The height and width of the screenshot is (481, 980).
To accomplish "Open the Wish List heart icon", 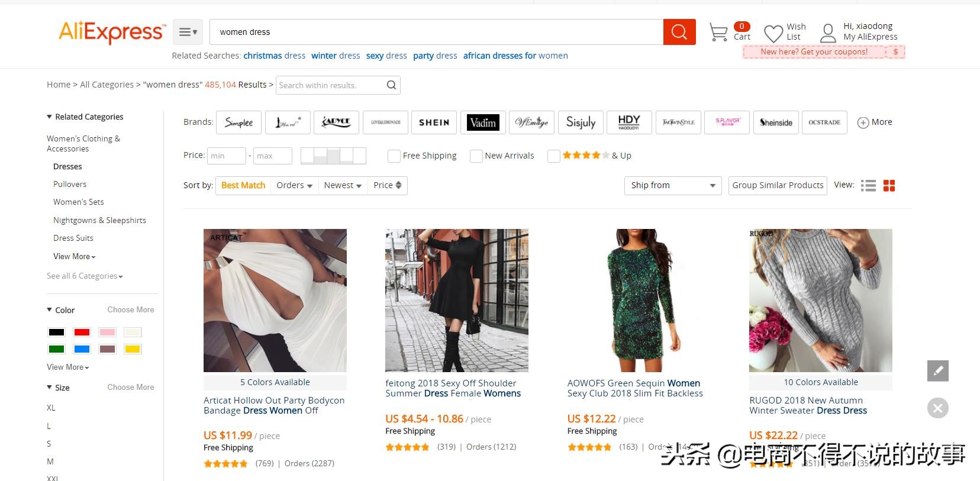I will [773, 33].
